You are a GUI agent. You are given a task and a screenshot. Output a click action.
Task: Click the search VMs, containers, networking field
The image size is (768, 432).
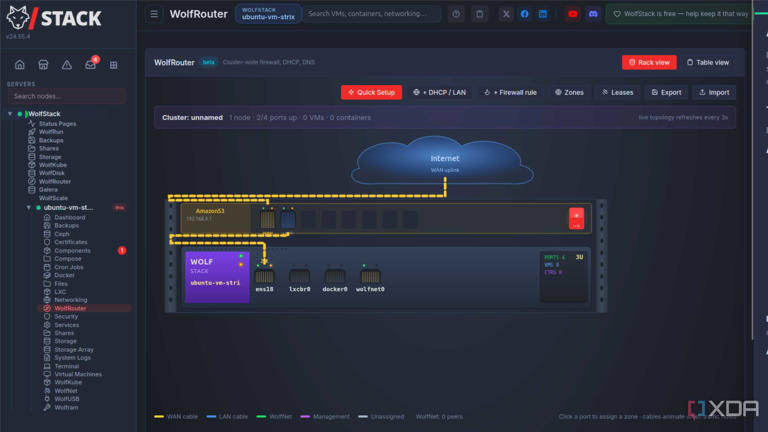coord(371,14)
